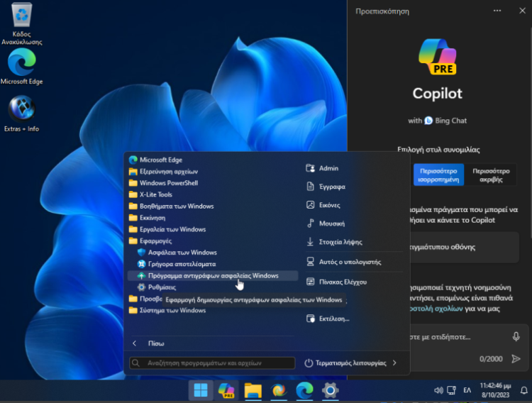
Task: Open Εικόνες from the start menu
Action: click(323, 205)
